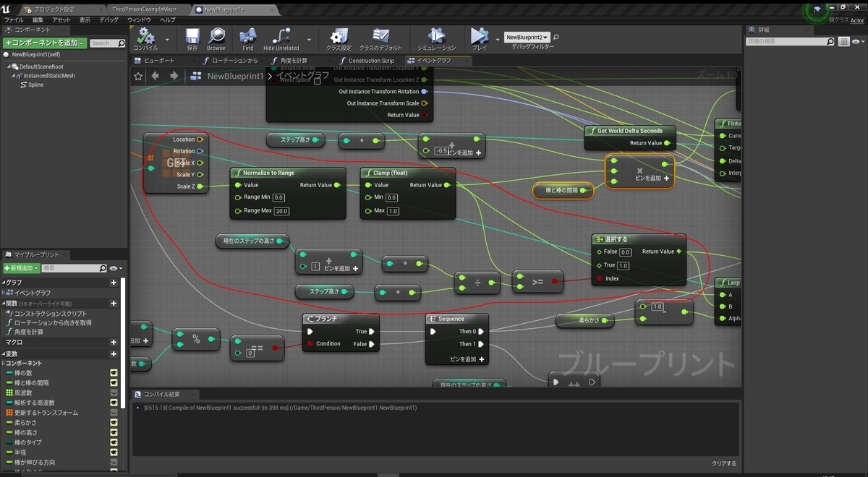The width and height of the screenshot is (868, 477).
Task: Click the back arrow in graph navigation
Action: coord(156,76)
